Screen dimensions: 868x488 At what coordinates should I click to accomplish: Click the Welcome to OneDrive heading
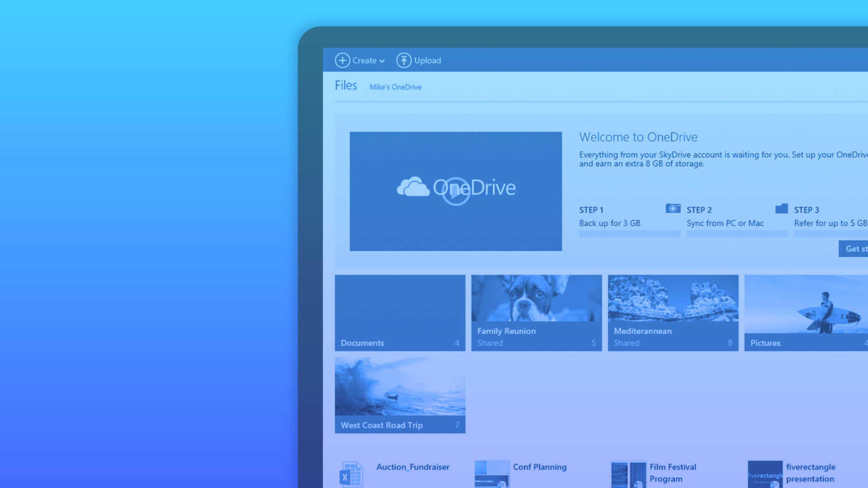(x=638, y=137)
